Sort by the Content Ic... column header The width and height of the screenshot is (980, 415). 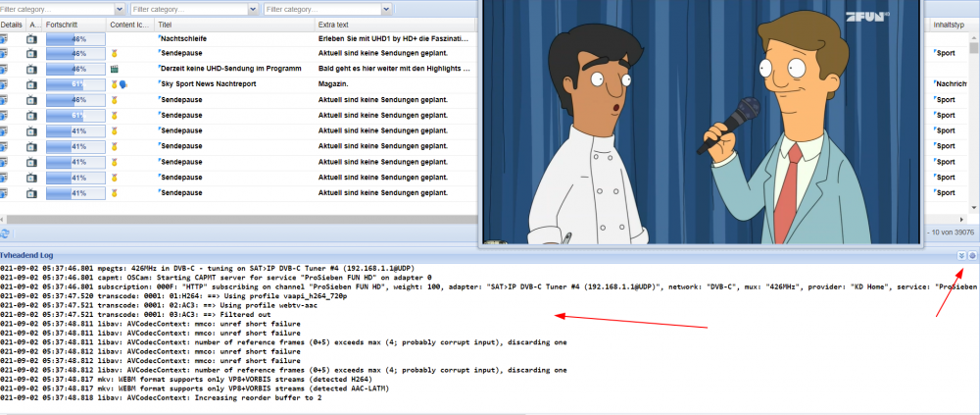tap(130, 25)
